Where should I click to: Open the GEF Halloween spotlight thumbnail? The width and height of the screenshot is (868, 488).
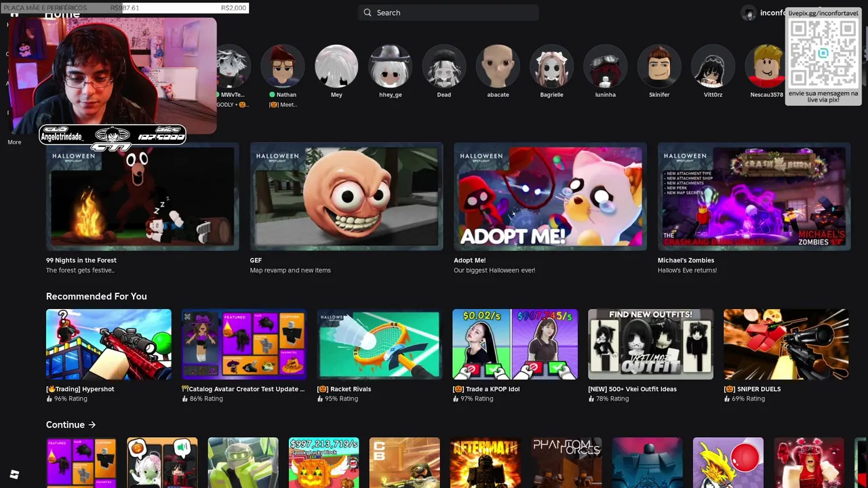347,197
